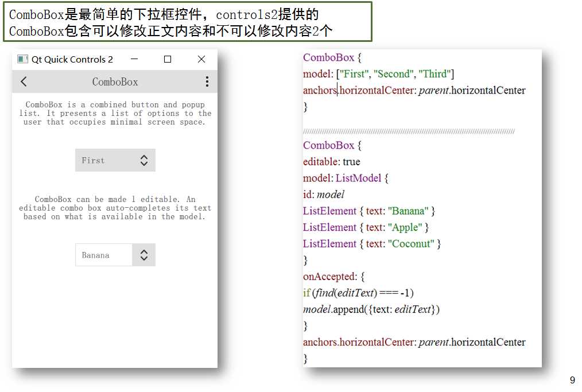Close the Qt Quick Controls 2 window
The height and width of the screenshot is (392, 582).
[x=201, y=59]
